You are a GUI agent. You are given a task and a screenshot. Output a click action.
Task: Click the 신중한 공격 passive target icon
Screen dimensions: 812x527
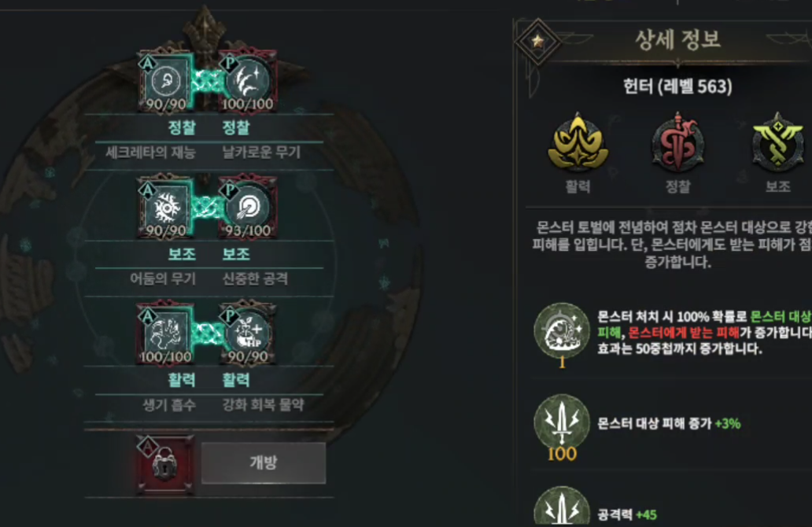tap(248, 208)
